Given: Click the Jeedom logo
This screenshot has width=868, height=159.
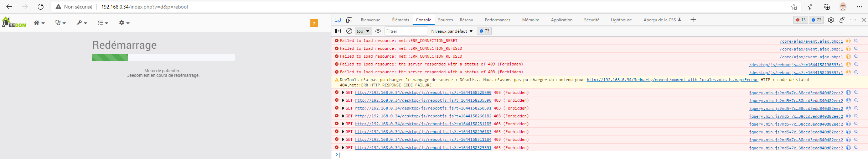Looking at the screenshot, I should (14, 22).
